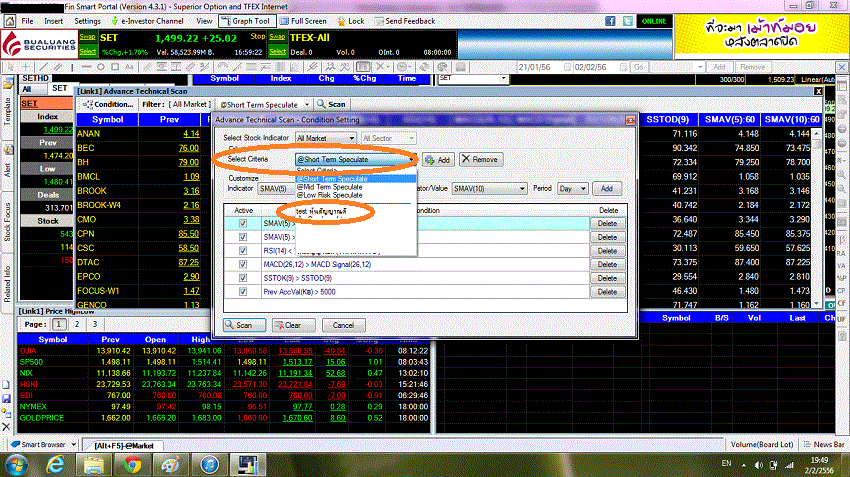Open Google Chrome from the taskbar
850x477 pixels.
coord(132,465)
